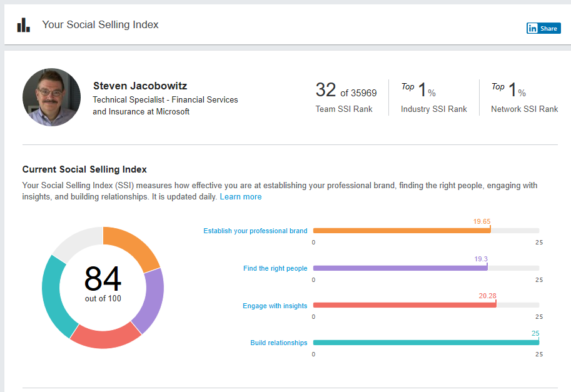Click the Team SSI Rank statistic

pyautogui.click(x=346, y=97)
